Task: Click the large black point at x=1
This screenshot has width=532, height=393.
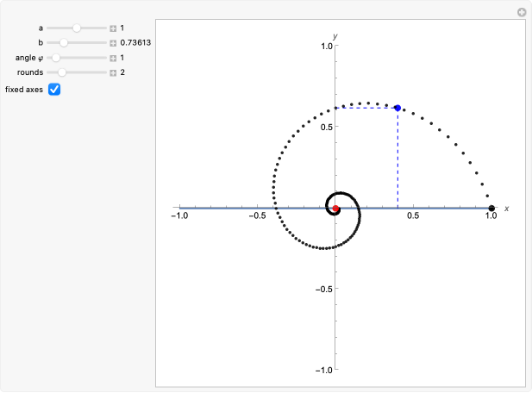Action: (x=491, y=209)
